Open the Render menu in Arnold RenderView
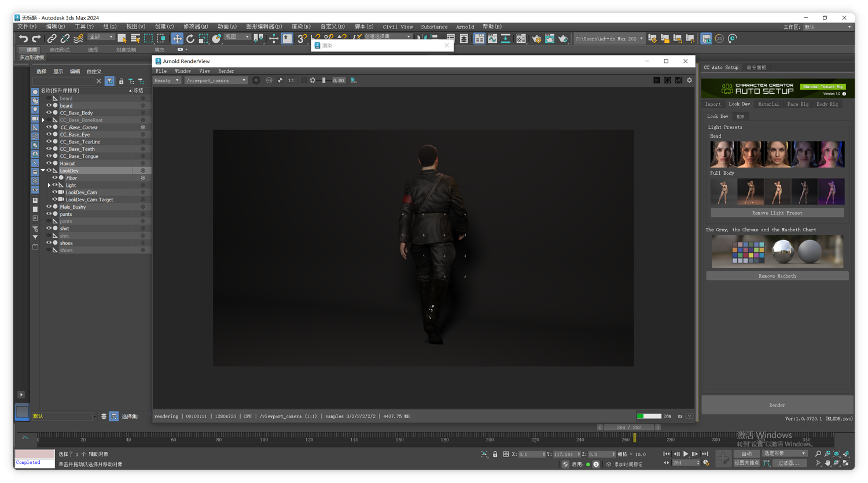868x483 pixels. [226, 71]
